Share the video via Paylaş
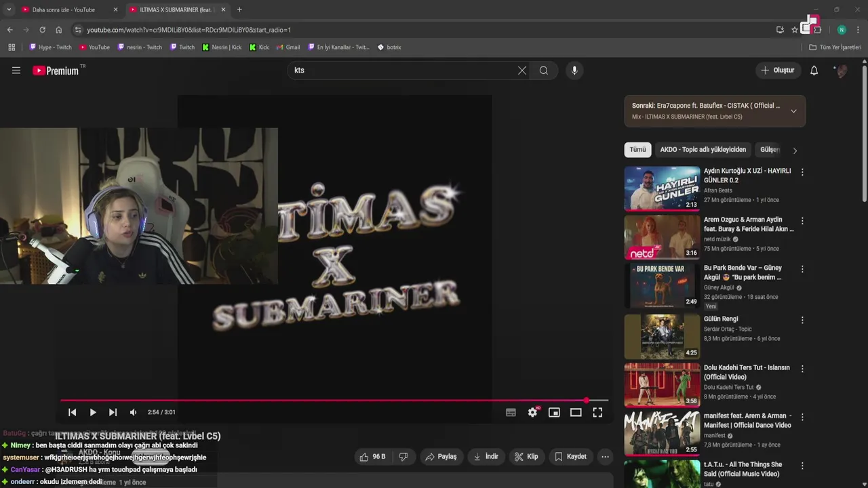This screenshot has height=488, width=868. (x=441, y=457)
